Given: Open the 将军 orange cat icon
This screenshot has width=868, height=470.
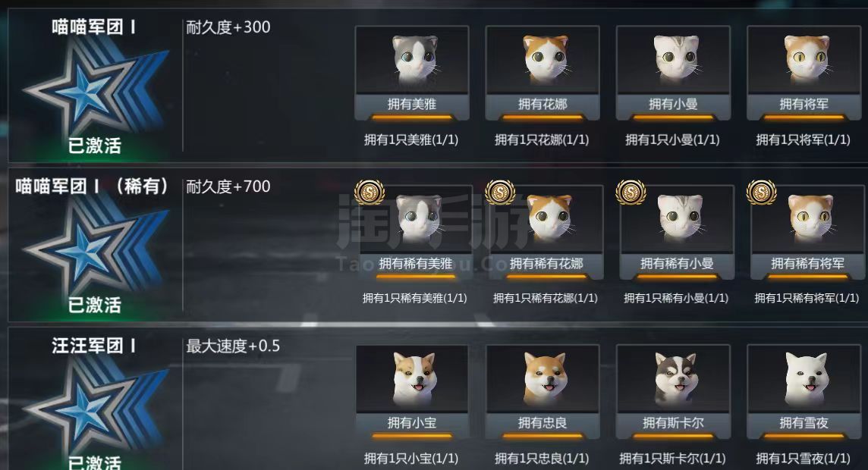Looking at the screenshot, I should point(807,60).
